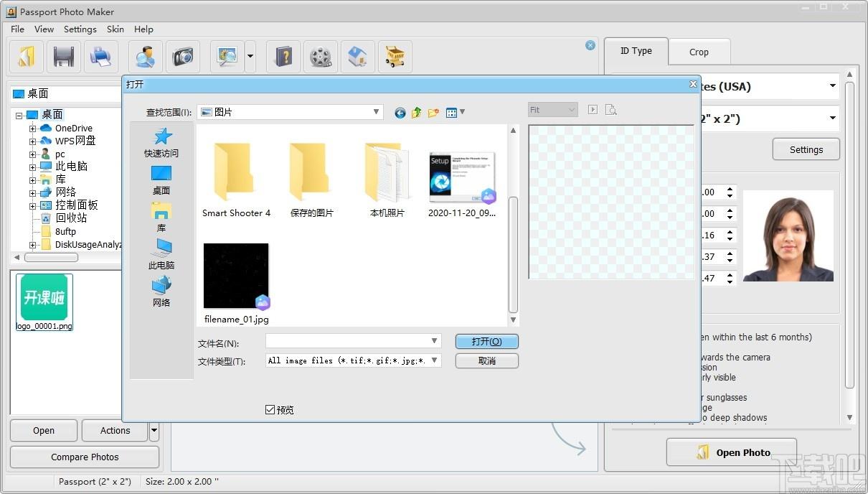Open the Skin menu
Image resolution: width=868 pixels, height=494 pixels.
click(115, 29)
